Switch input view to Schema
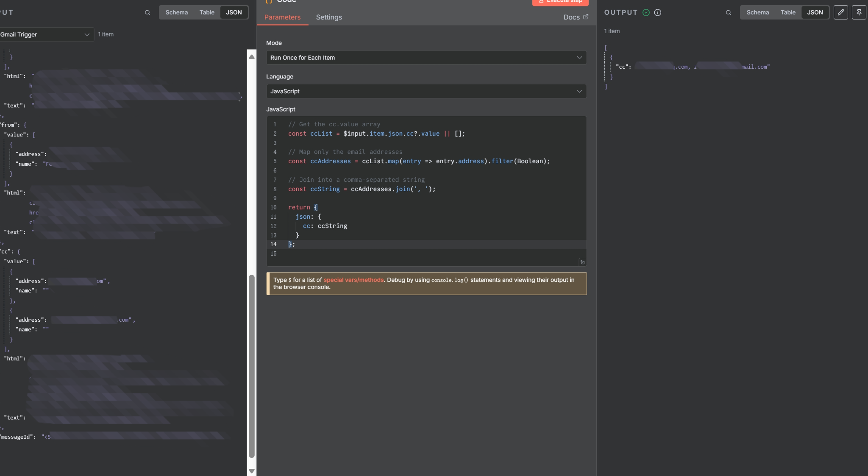Viewport: 868px width, 476px height. click(x=176, y=12)
